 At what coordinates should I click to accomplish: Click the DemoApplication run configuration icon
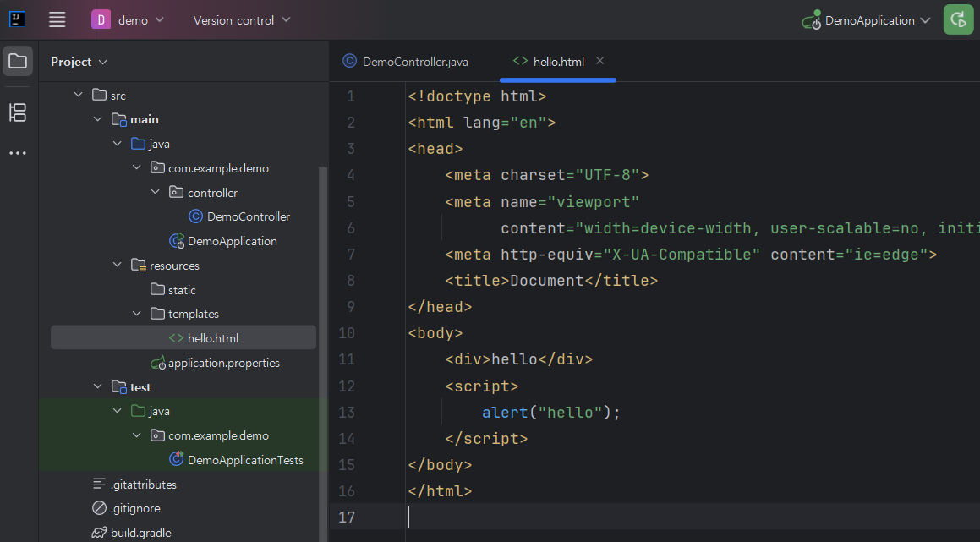point(811,20)
